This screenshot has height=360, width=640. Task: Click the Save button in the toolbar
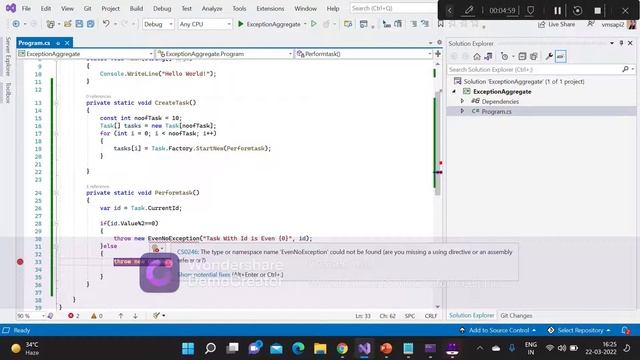point(79,24)
